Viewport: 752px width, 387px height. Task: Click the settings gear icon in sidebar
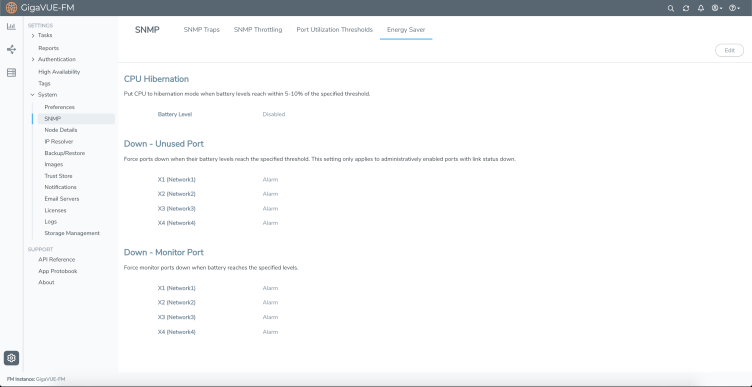(11, 358)
